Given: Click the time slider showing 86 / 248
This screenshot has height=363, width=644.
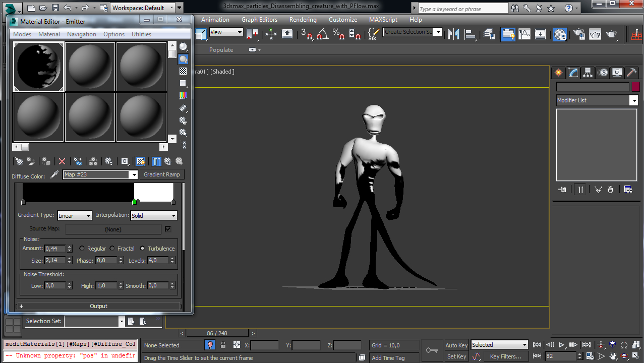Looking at the screenshot, I should point(217,333).
